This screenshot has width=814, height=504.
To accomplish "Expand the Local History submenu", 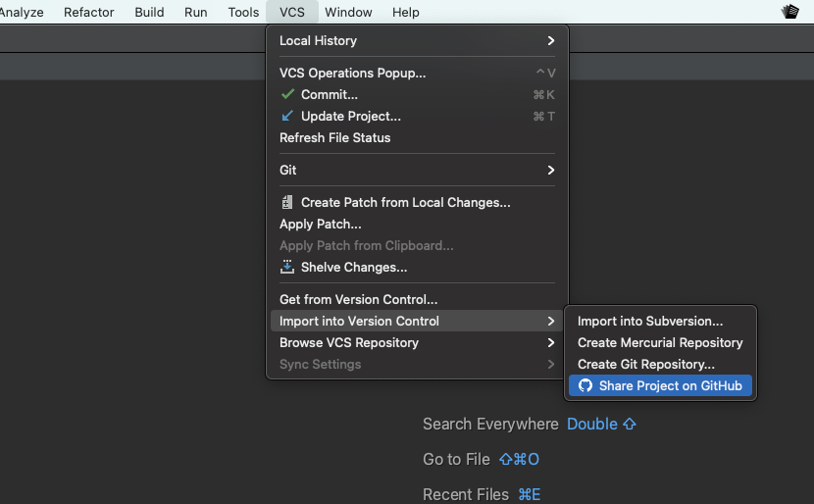I will 417,40.
